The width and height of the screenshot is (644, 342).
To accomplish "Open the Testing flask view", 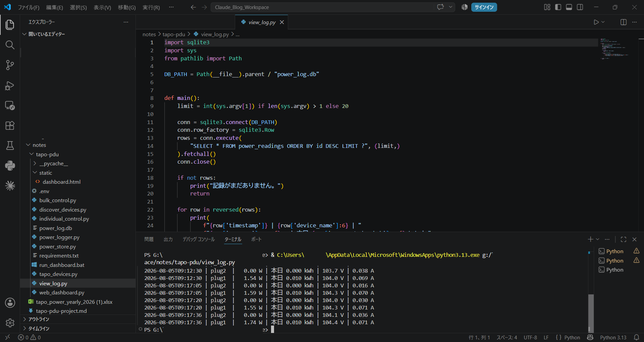I will (10, 146).
